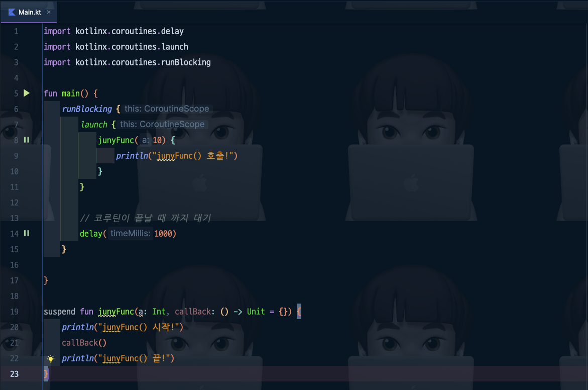Screen dimensions: 588x390
Task: Click the println "junyFunc() 끝!" statement
Action: point(118,358)
